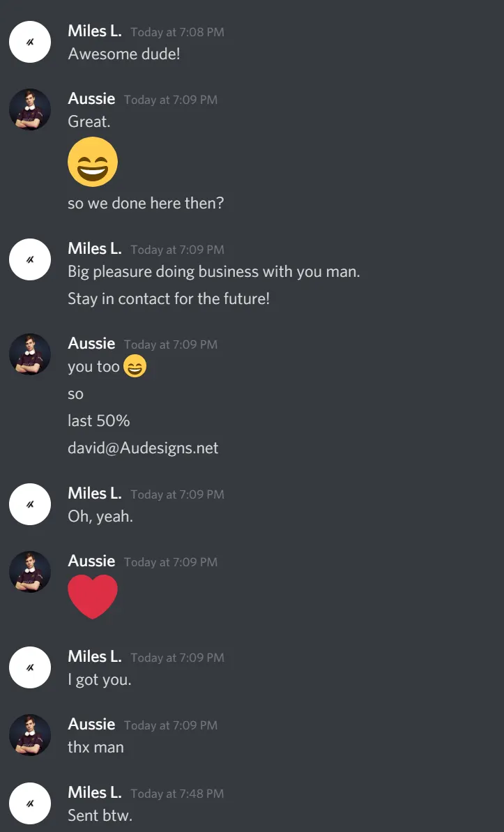
Task: Open Aussie's avatar beside "you too" message
Action: click(30, 354)
